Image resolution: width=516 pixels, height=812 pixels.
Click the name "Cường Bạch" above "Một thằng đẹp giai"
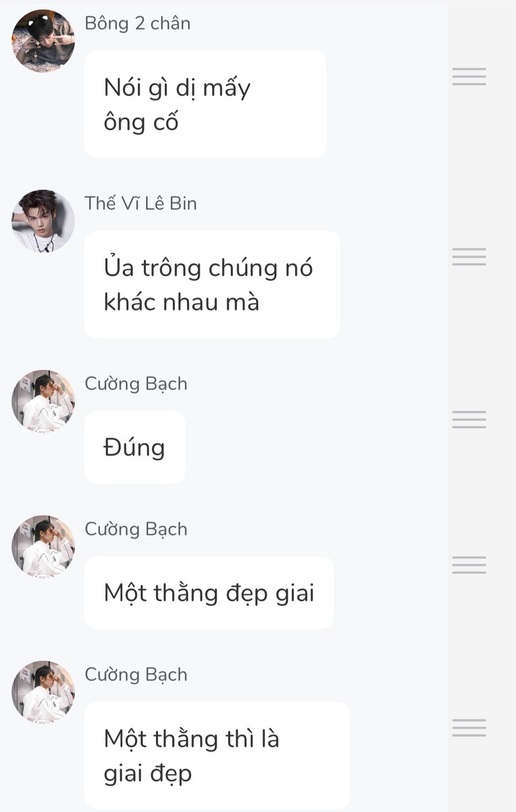[136, 529]
